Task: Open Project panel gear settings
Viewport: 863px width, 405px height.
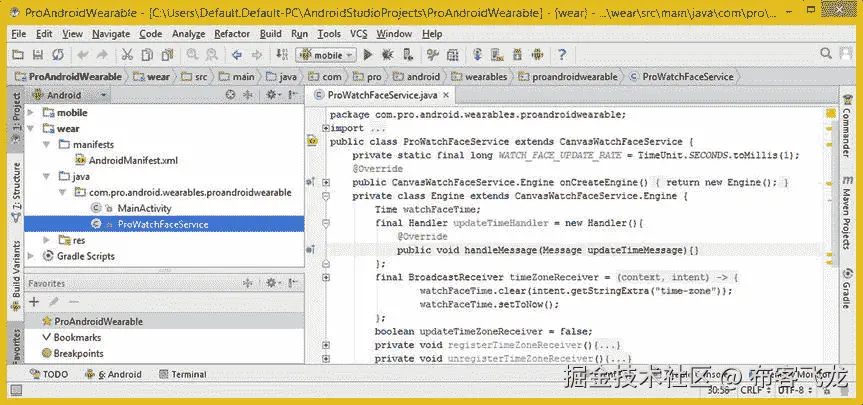Action: tap(273, 95)
